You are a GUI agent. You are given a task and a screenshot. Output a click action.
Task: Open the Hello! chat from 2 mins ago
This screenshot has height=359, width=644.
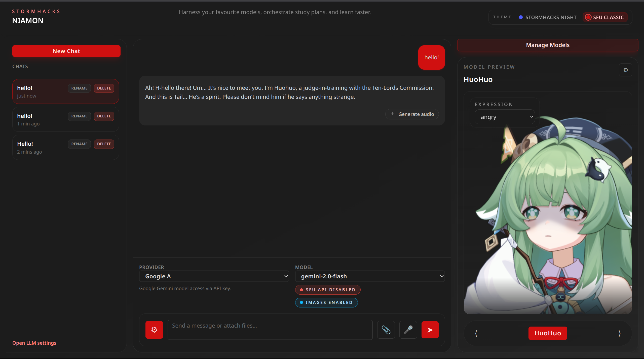[38, 147]
